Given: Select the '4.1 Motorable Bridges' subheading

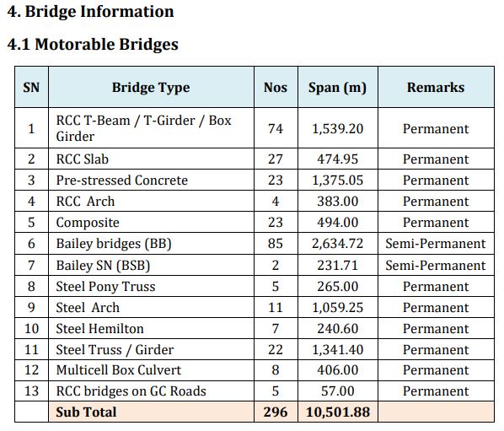Looking at the screenshot, I should [93, 44].
